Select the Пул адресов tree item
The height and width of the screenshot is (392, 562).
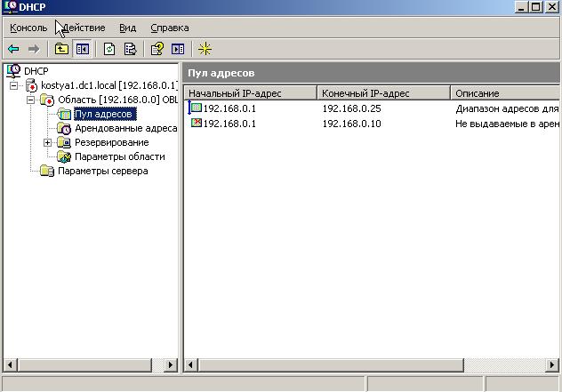[105, 115]
